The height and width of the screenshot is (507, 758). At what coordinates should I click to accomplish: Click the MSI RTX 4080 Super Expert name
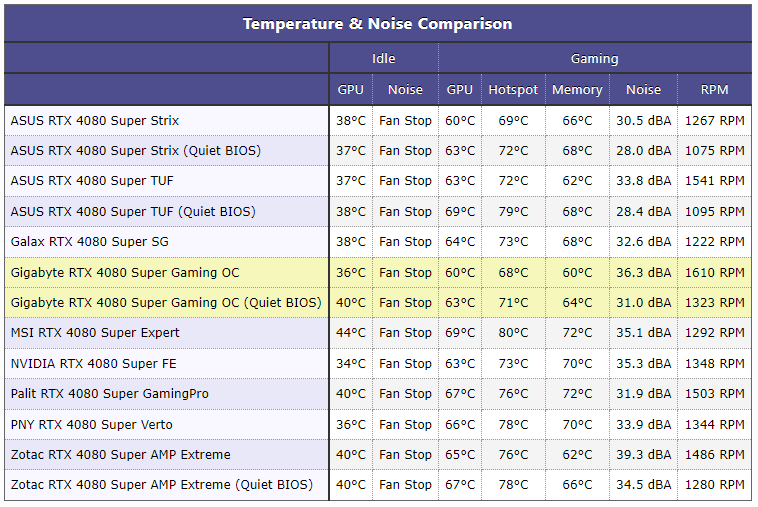95,333
